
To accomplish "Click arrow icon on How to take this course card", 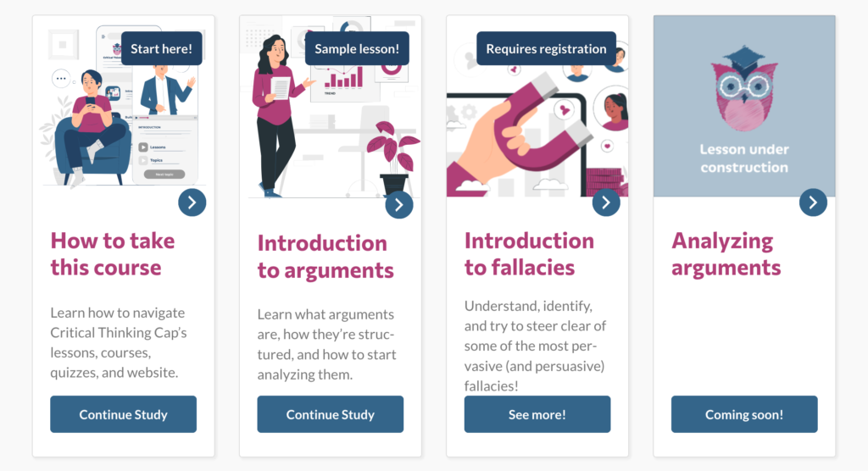I will click(x=192, y=202).
